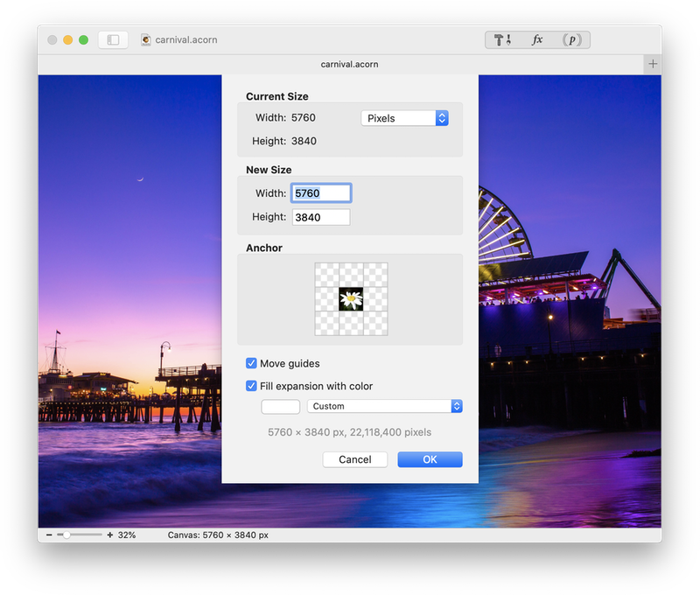Click the white fill color swatch
This screenshot has width=700, height=595.
point(280,406)
